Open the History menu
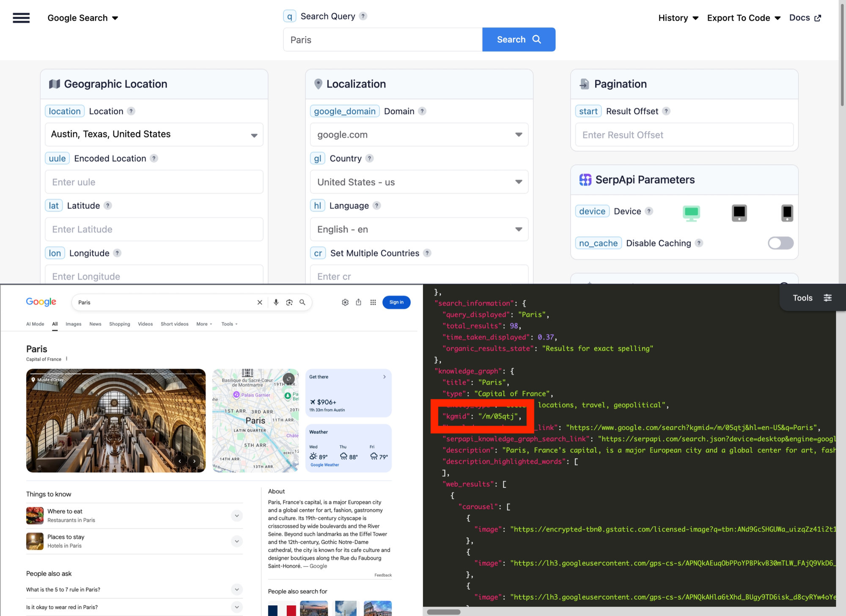This screenshot has width=846, height=616. point(678,18)
